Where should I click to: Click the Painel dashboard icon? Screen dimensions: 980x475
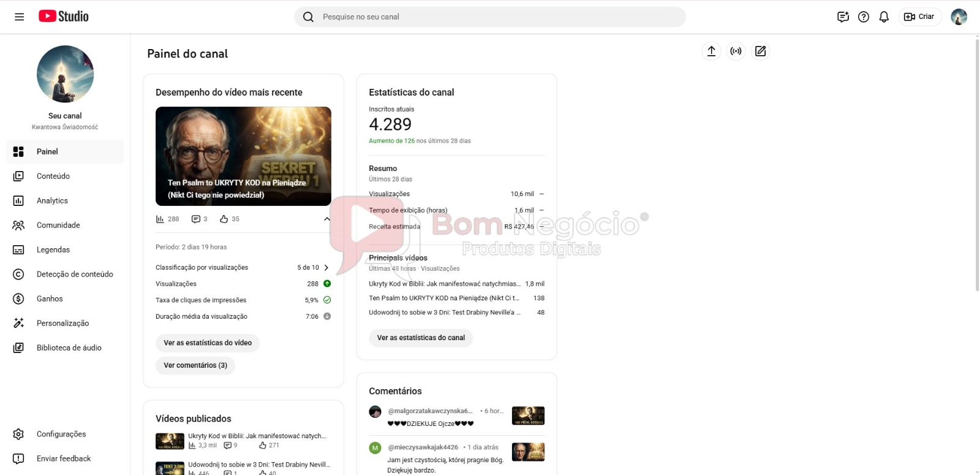pos(18,151)
